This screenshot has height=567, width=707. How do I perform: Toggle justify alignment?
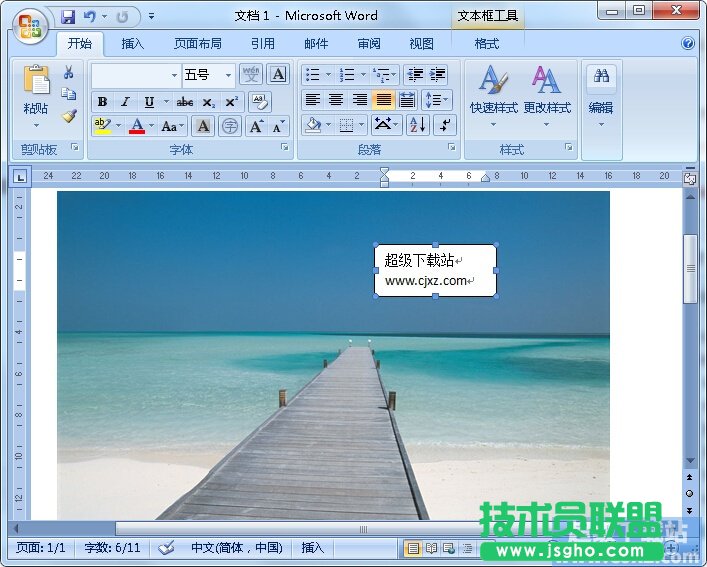coord(383,100)
